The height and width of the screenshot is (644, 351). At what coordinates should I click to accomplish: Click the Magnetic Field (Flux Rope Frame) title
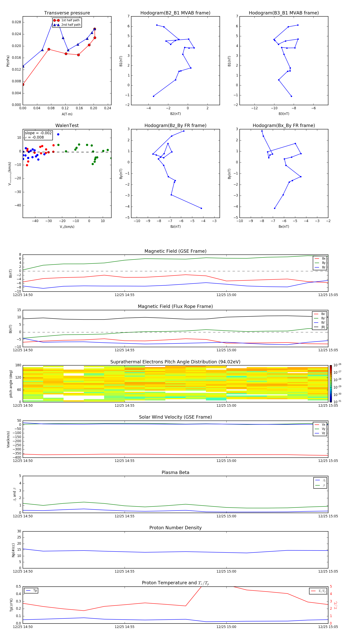(175, 307)
